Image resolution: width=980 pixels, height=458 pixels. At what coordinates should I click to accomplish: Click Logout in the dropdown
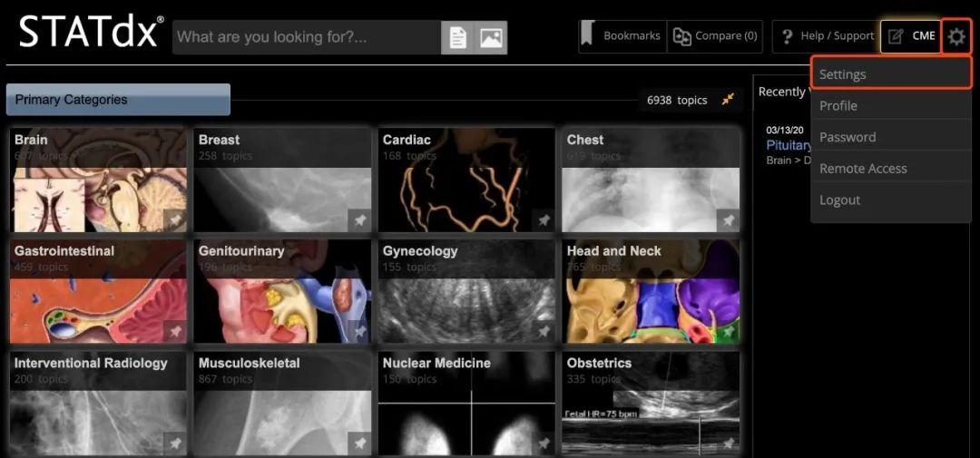click(x=839, y=200)
